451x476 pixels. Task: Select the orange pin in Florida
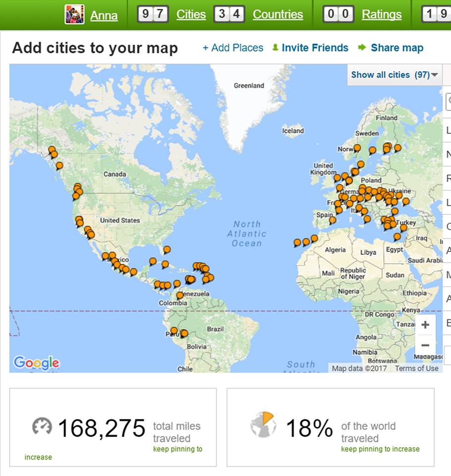(167, 249)
